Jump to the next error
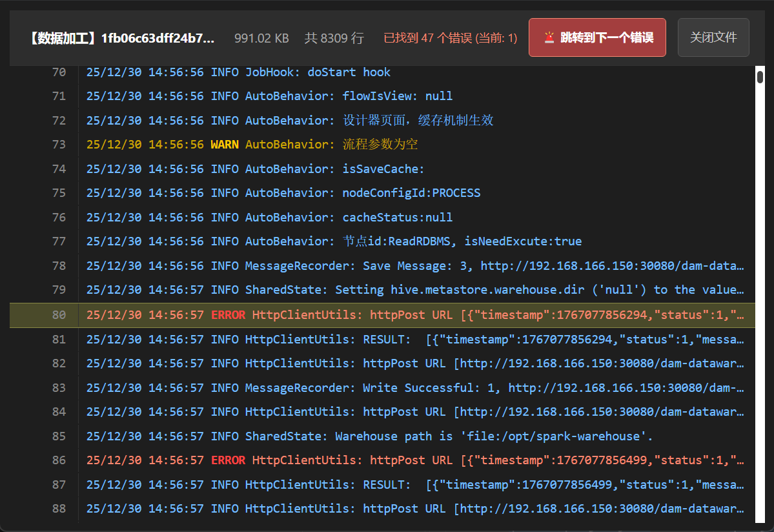Viewport: 774px width, 532px height. tap(596, 37)
